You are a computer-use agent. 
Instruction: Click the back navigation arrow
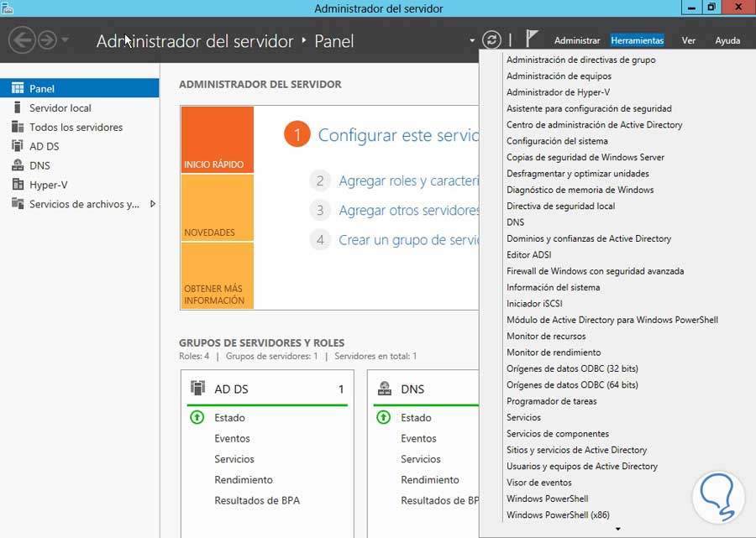click(x=22, y=40)
